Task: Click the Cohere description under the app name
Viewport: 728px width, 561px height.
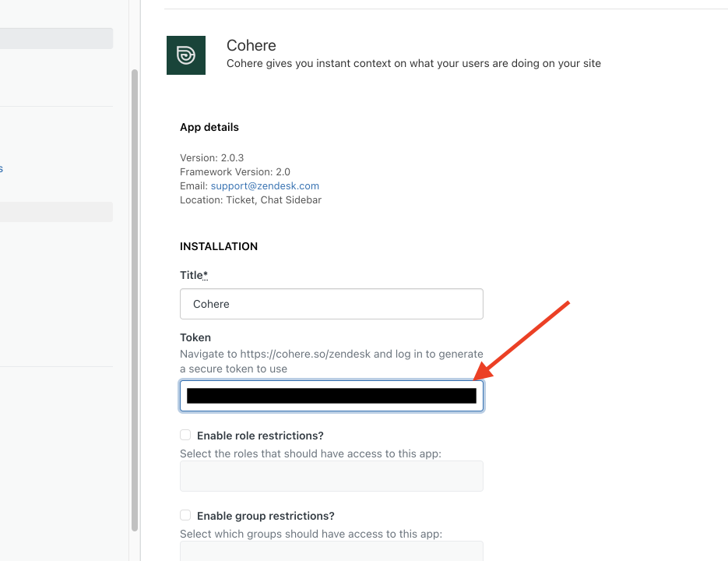Action: coord(413,64)
